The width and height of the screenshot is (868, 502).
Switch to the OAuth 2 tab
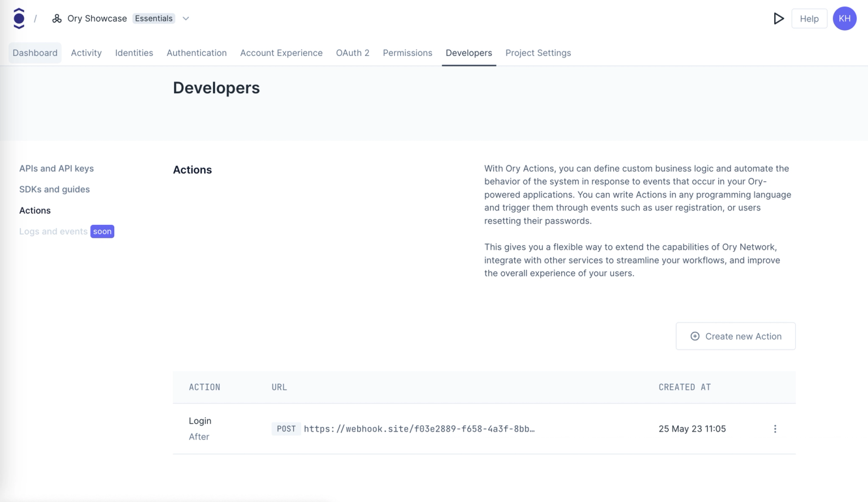pos(353,53)
